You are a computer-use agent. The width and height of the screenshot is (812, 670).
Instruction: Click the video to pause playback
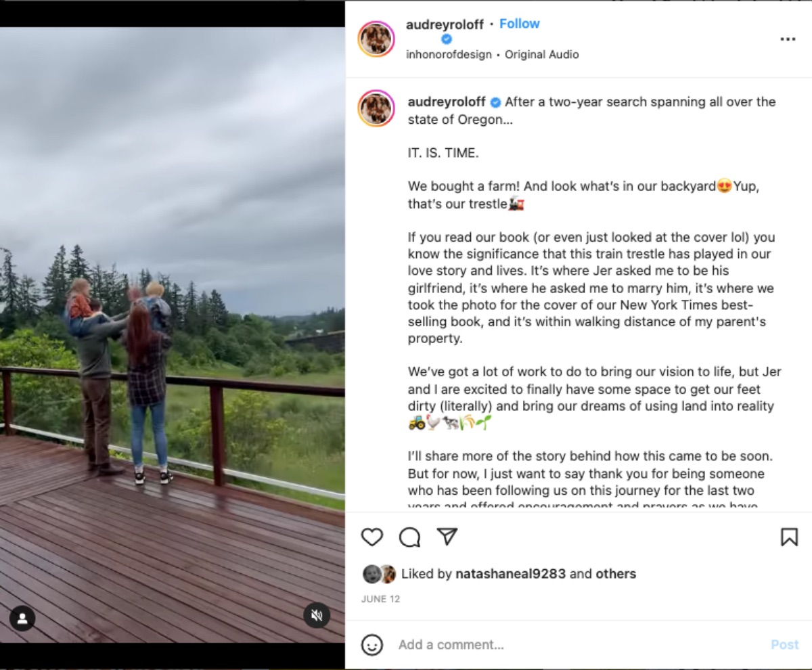click(x=173, y=335)
